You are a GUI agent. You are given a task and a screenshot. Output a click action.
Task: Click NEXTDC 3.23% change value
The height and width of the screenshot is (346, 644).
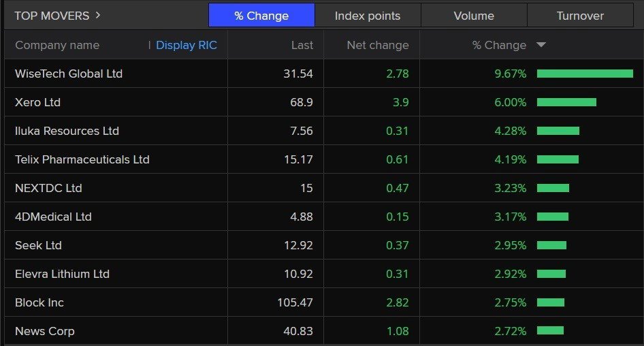(x=510, y=188)
